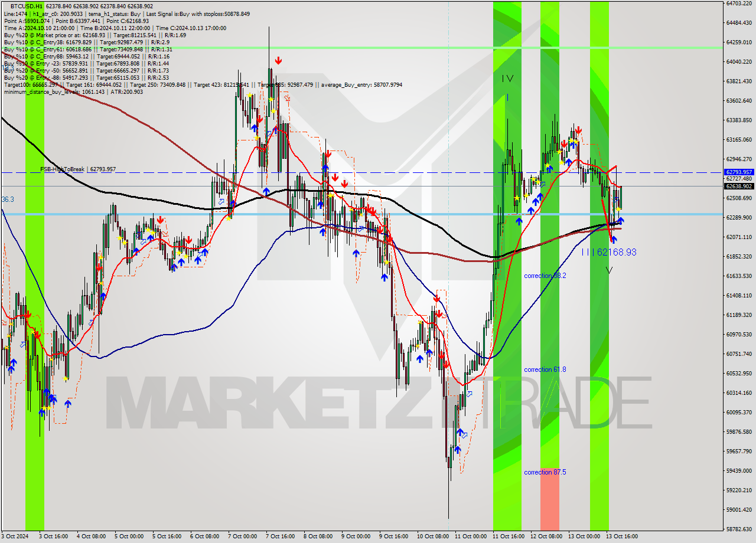Click the 59657.790 price axis value
756x543 pixels.
point(738,451)
